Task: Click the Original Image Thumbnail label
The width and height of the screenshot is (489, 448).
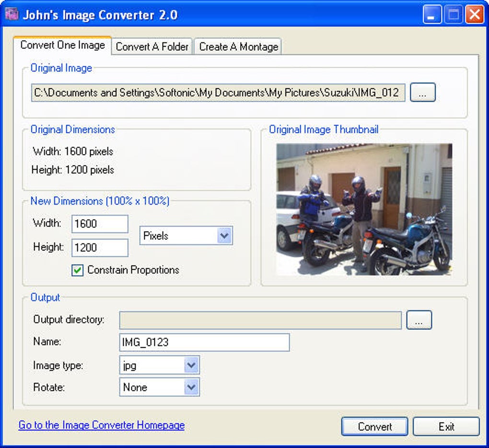Action: 324,130
